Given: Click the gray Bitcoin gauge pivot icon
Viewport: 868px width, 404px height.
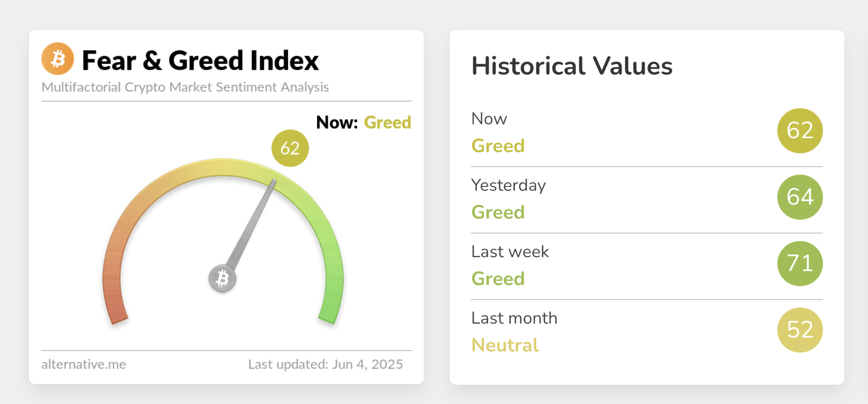Looking at the screenshot, I should tap(222, 278).
